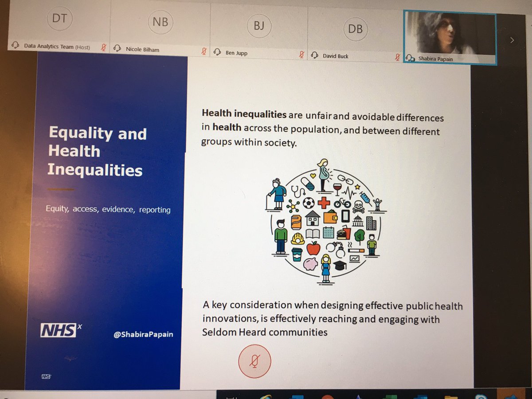Click headset icon beside Shabira Papain
The width and height of the screenshot is (532, 399).
click(x=410, y=58)
